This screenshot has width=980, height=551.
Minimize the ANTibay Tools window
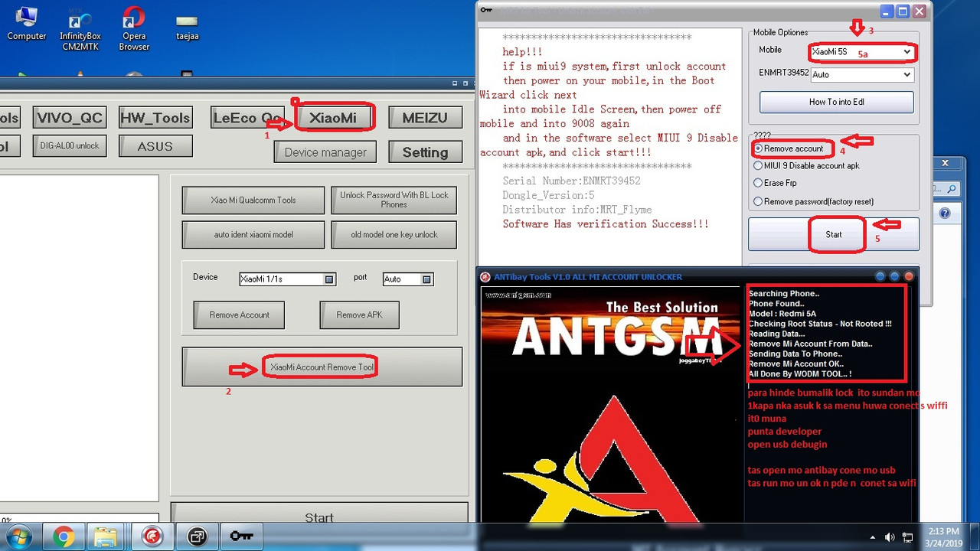point(880,276)
